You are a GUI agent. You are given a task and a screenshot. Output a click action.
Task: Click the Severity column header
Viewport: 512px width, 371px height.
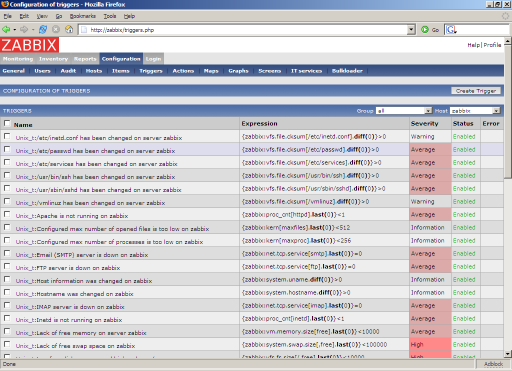coord(424,123)
